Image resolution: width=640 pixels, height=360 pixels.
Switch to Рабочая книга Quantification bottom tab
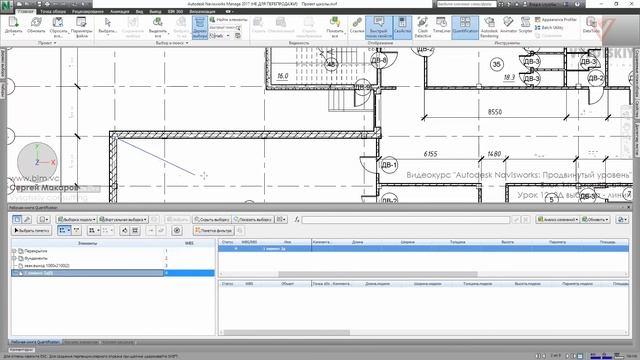pyautogui.click(x=36, y=342)
